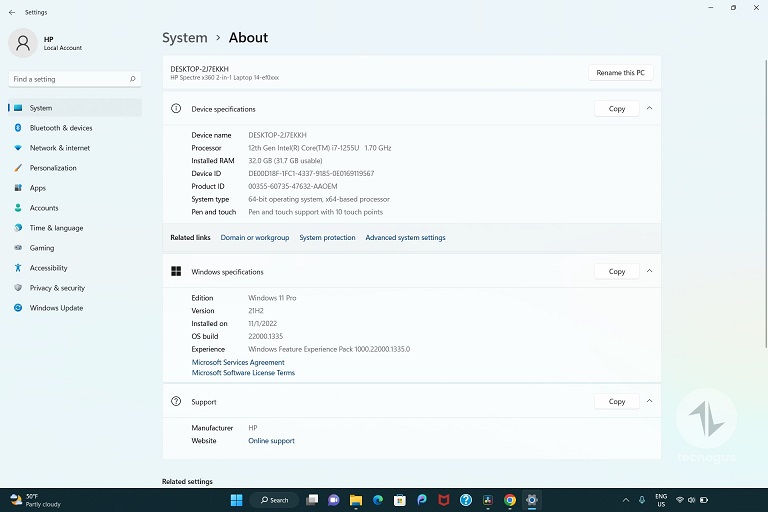Screen dimensions: 768x512
Task: Open Gaming settings
Action: 75,248
